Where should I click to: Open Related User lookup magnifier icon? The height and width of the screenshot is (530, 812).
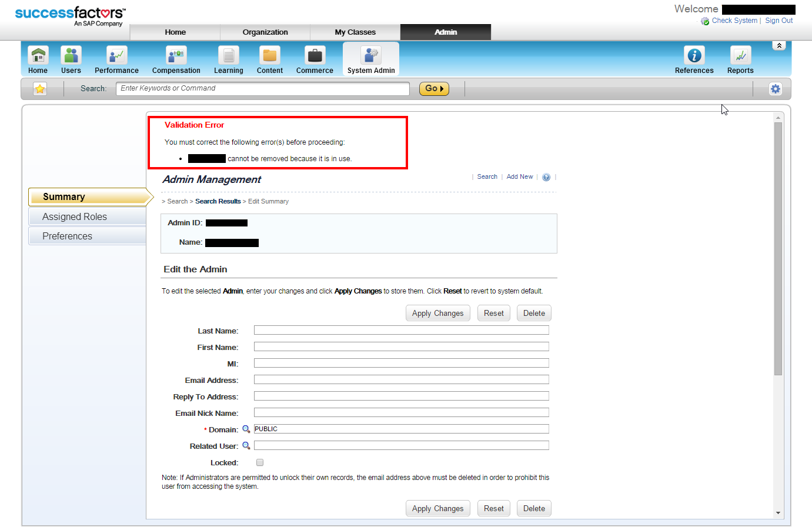pos(246,445)
